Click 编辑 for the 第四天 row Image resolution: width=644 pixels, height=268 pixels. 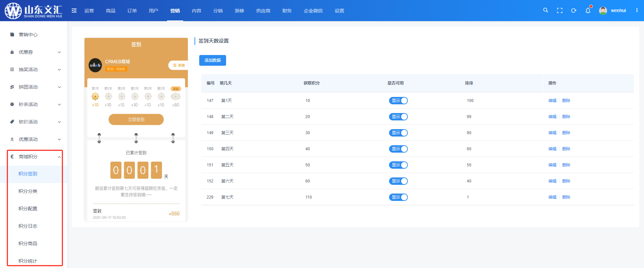click(552, 149)
